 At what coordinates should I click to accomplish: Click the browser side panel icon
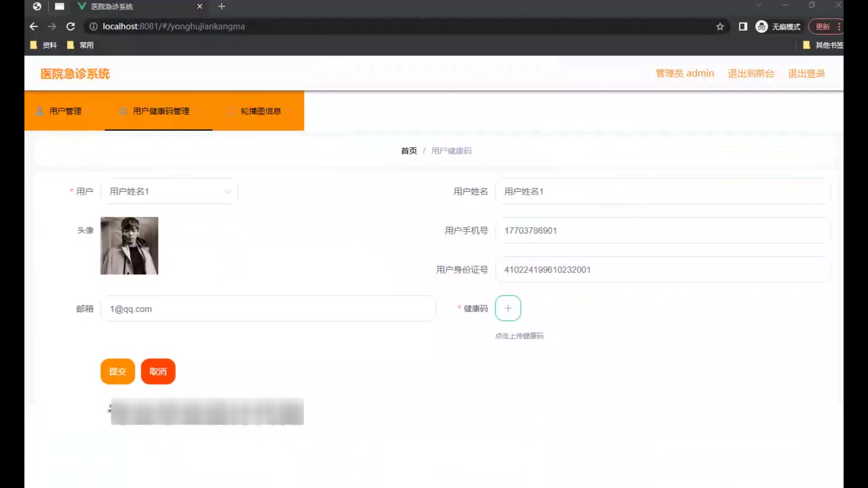pyautogui.click(x=743, y=27)
